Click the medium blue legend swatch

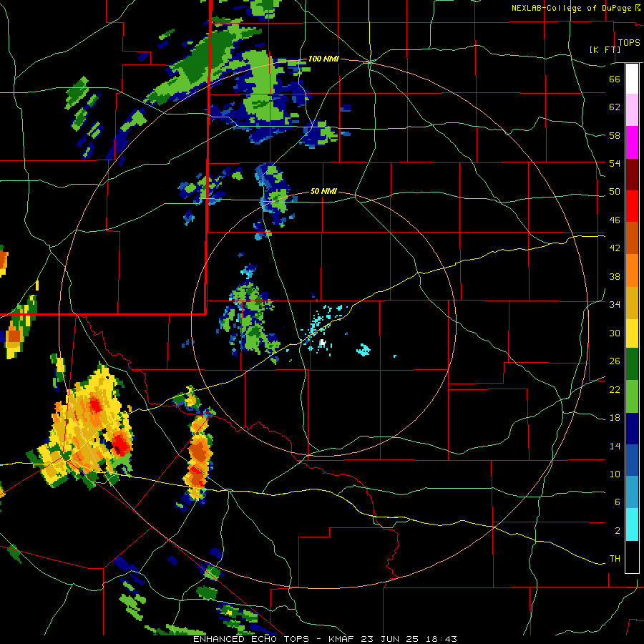click(x=632, y=461)
